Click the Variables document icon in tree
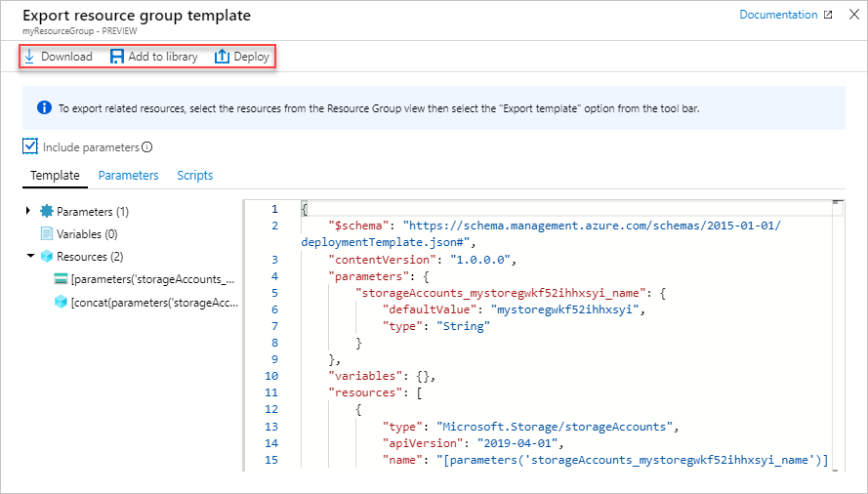 pos(47,233)
